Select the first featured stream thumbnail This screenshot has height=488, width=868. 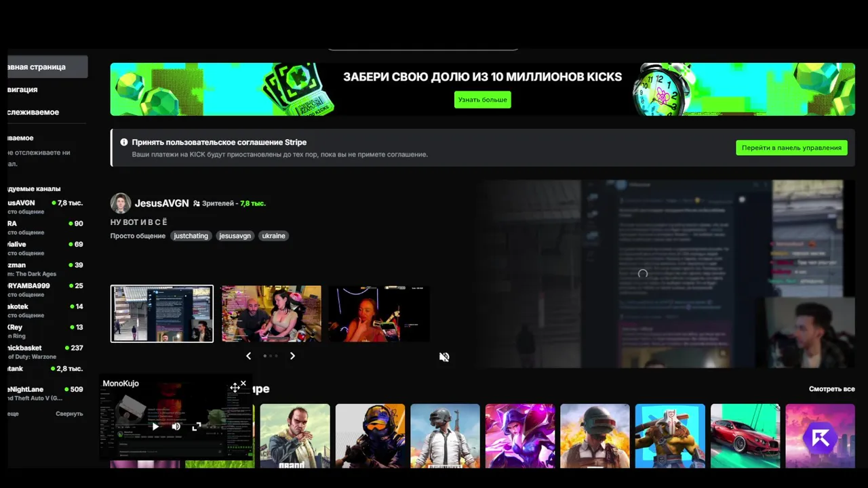[x=162, y=314]
